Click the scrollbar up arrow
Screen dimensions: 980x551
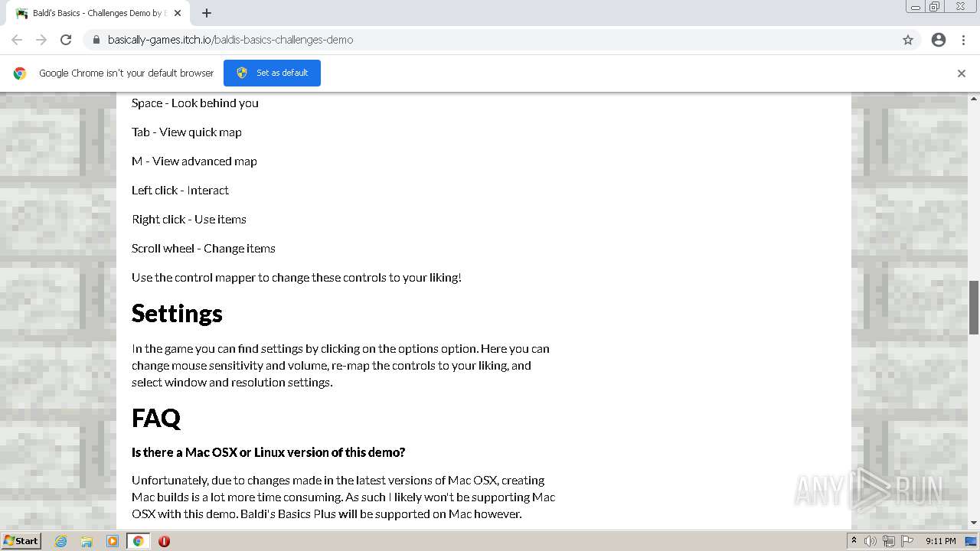click(974, 99)
